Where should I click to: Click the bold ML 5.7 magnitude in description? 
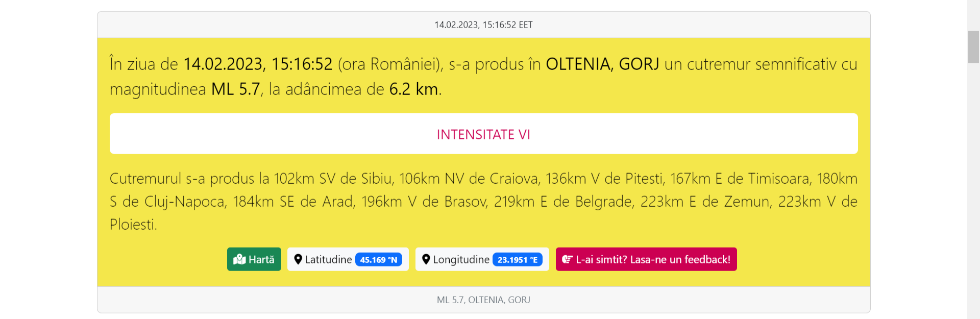pos(236,89)
